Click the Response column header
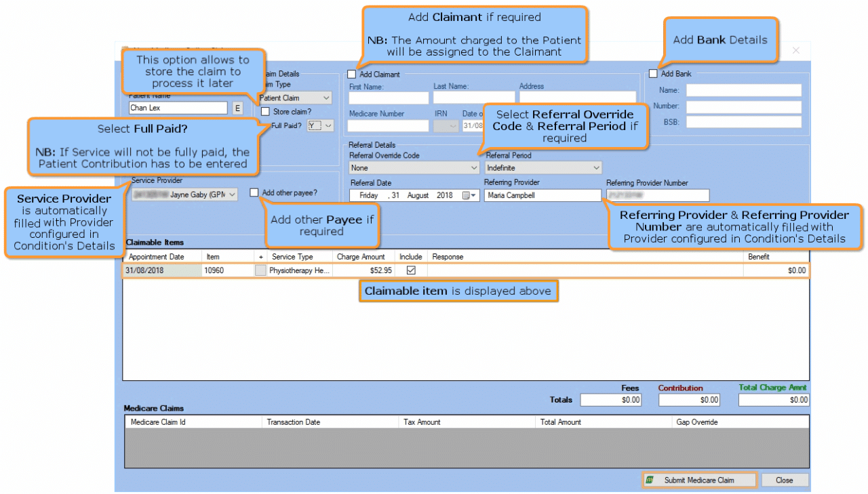Screen dimensions: 868x494 coord(586,257)
